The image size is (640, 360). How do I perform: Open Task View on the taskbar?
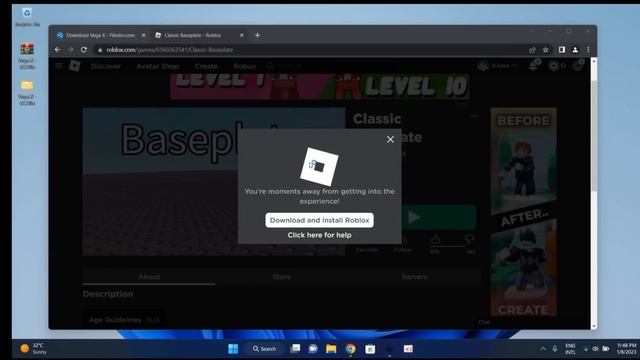tap(295, 349)
